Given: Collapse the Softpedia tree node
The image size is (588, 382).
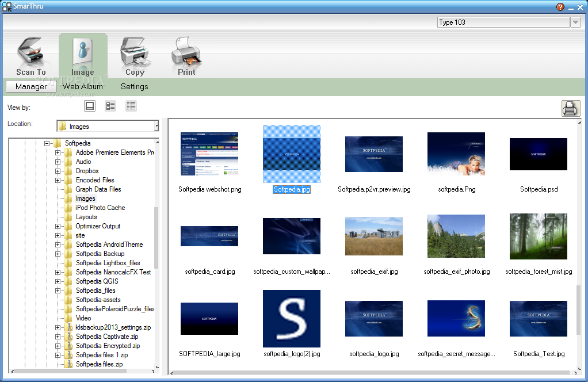Looking at the screenshot, I should [47, 143].
